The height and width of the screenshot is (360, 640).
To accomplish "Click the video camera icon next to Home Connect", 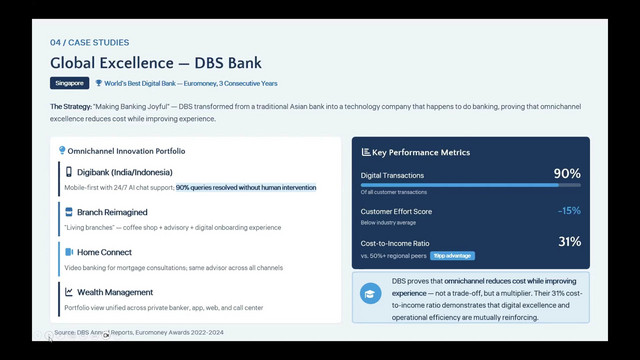I will 69,252.
